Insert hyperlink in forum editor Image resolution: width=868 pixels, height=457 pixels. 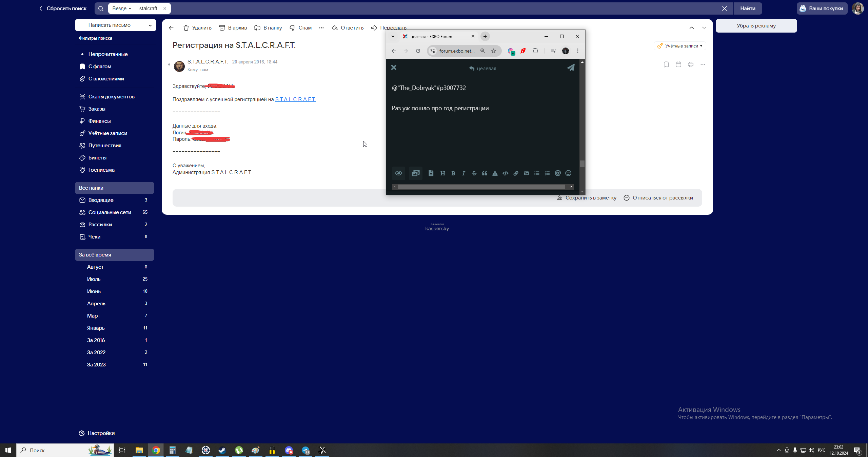click(x=516, y=173)
